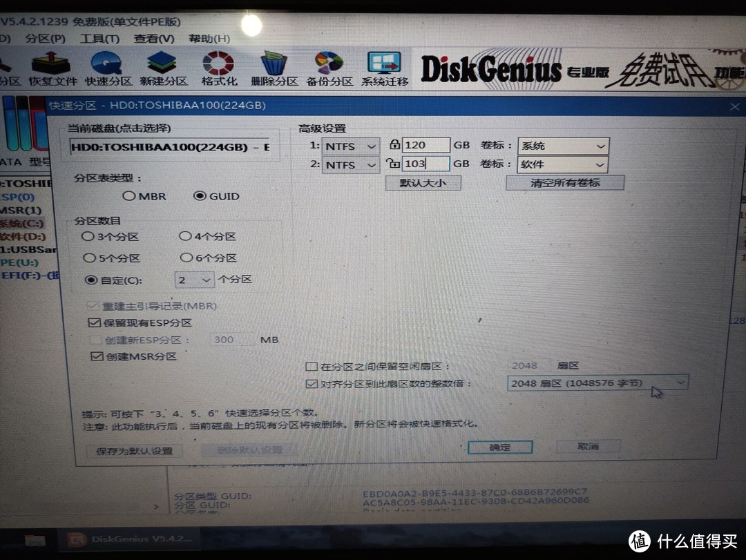Select EFI(F:) partition in disk tree
This screenshot has height=560, width=746.
(30, 276)
